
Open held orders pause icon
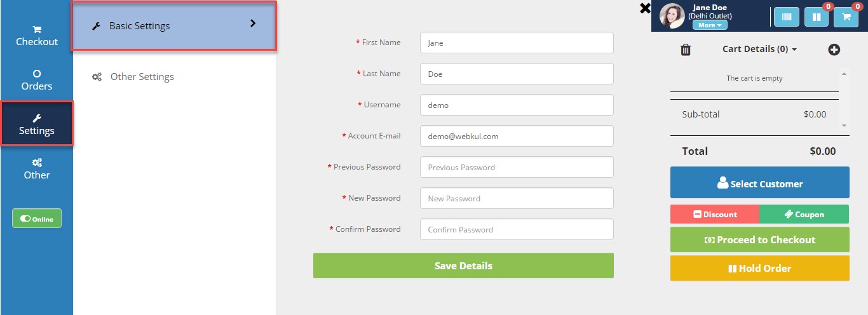(816, 17)
